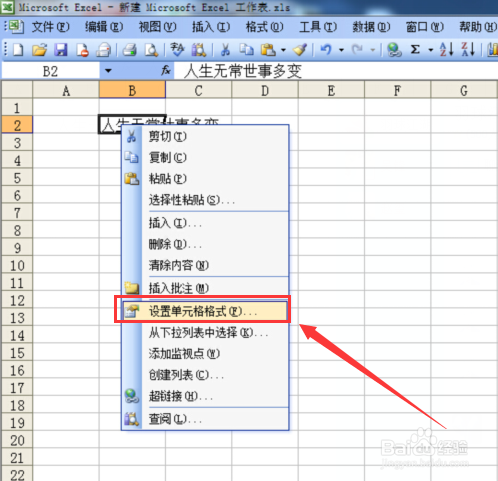Click the toolbar Copy icon
Viewport: 498px width, 481px height.
(247, 50)
